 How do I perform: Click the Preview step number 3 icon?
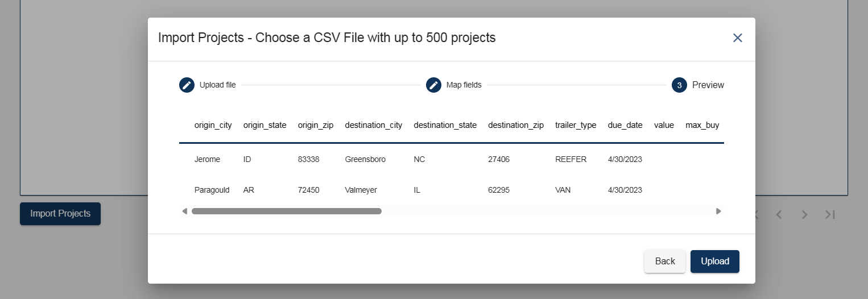tap(679, 85)
